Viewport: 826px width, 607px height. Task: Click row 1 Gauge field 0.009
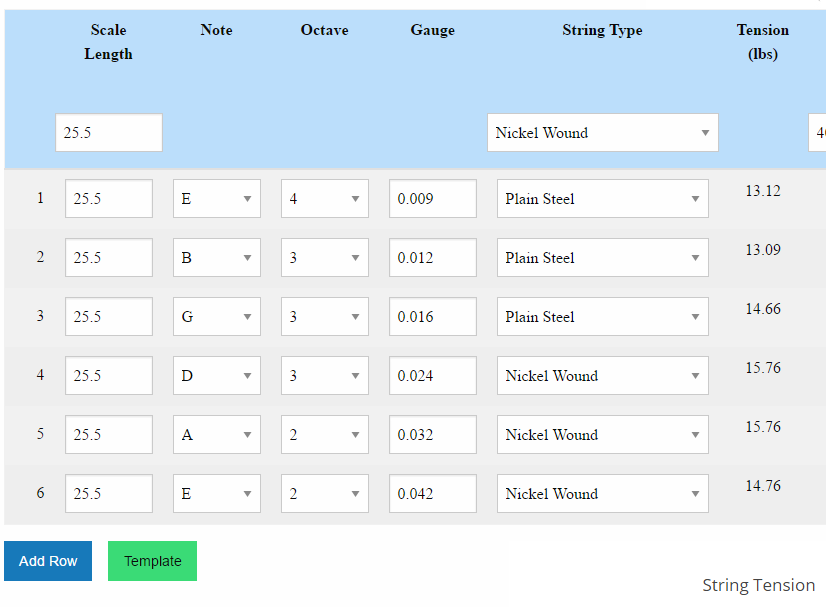tap(432, 199)
